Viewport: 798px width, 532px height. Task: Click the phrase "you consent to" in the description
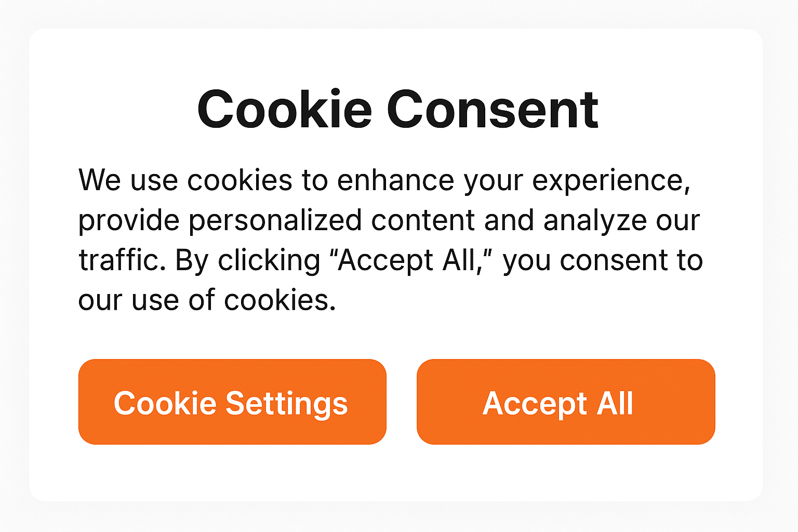click(x=603, y=260)
